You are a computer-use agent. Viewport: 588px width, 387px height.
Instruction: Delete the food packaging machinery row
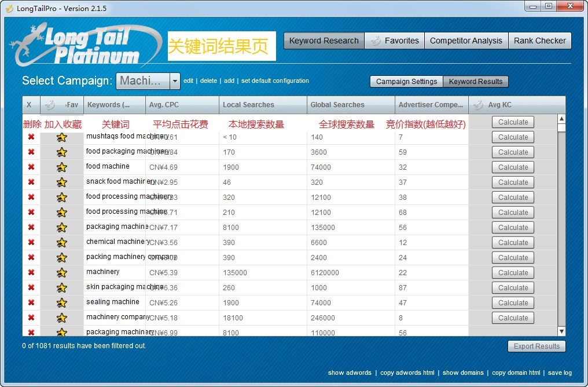pos(31,152)
